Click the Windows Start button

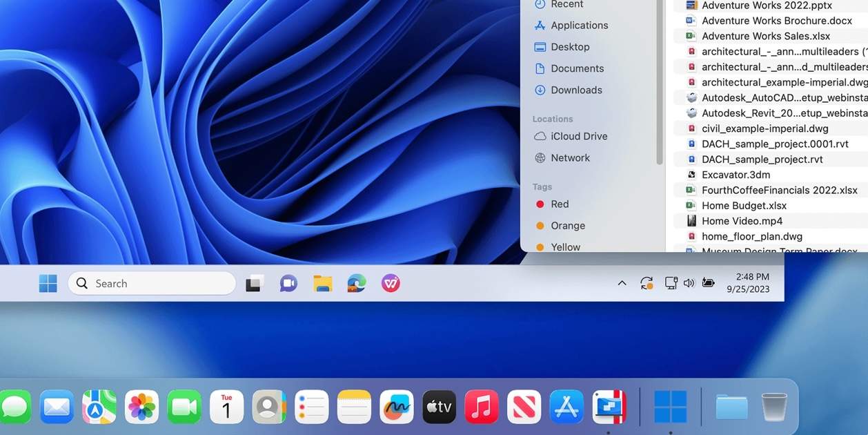click(x=48, y=282)
